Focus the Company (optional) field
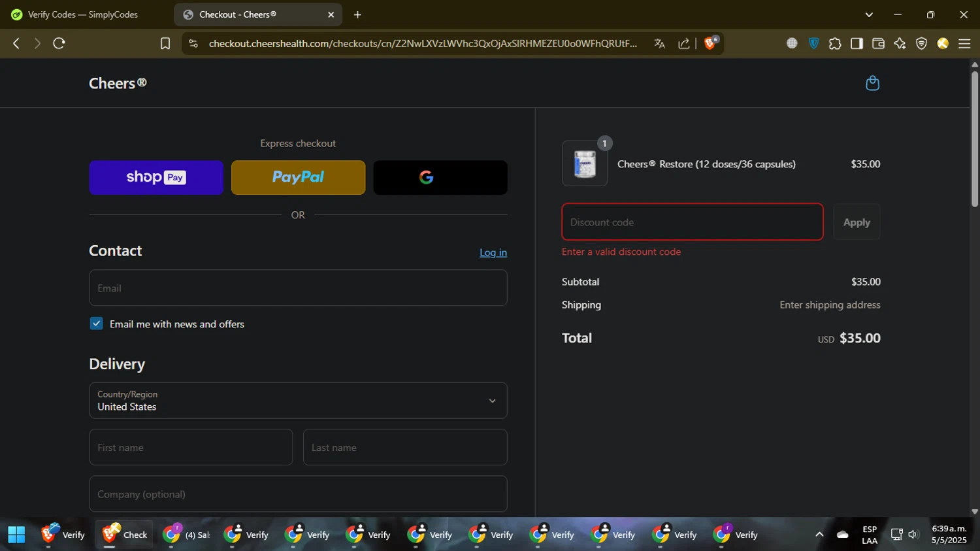Screen dimensions: 980x551 [298, 493]
